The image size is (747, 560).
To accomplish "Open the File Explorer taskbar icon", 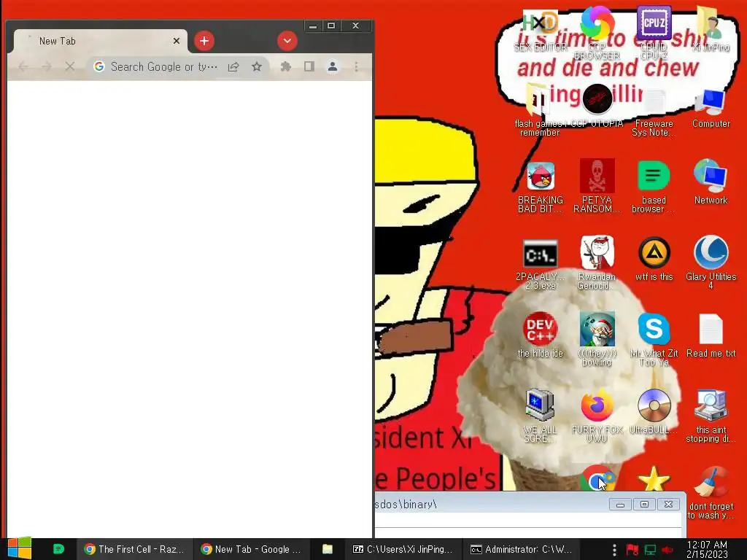I will coord(328,549).
